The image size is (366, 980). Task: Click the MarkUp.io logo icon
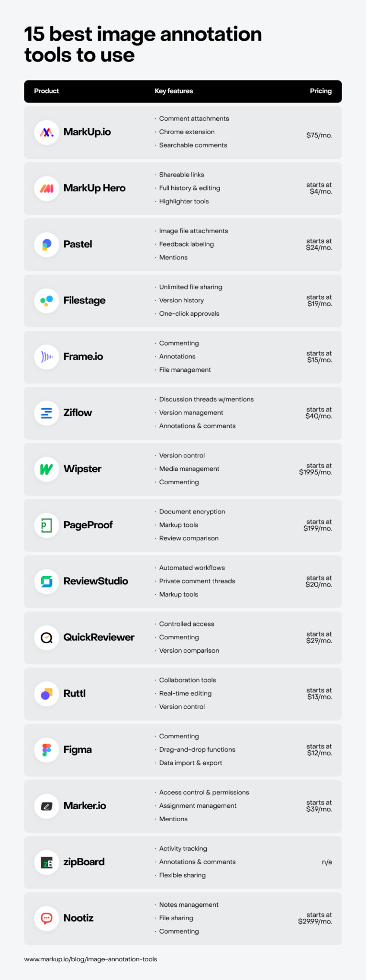pos(46,133)
